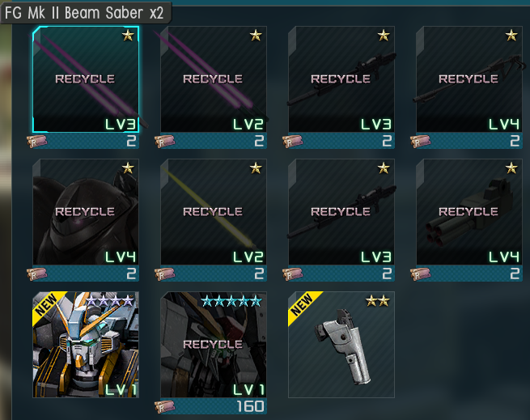Select the five-star recycle unit worth 160
The height and width of the screenshot is (420, 530).
pos(214,345)
